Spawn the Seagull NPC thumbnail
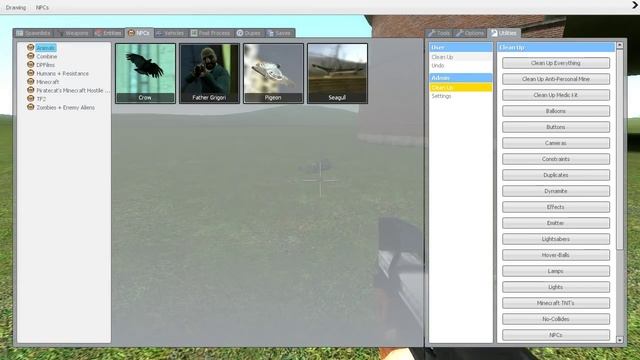Image resolution: width=640 pixels, height=360 pixels. tap(337, 73)
